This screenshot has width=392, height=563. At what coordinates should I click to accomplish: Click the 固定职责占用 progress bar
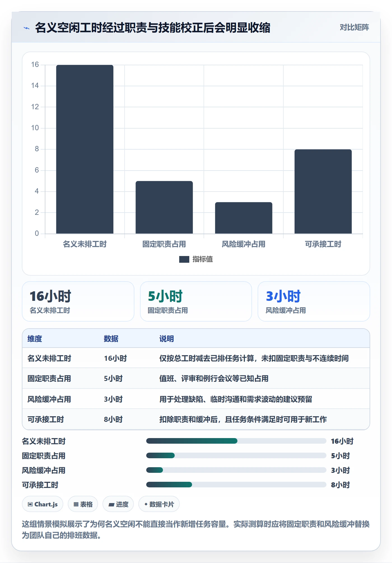pyautogui.click(x=236, y=456)
